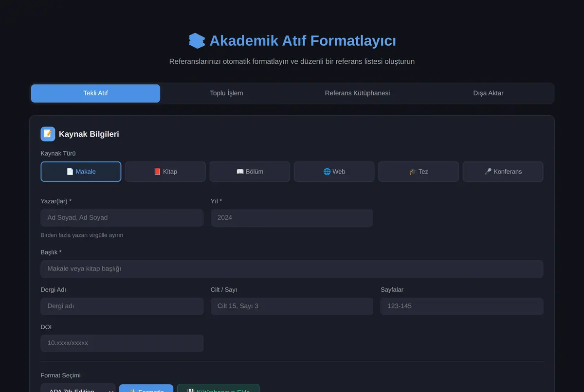Viewport: 584px width, 392px height.
Task: Click the notepad icon beside Kaynak Bilgileri
Action: click(48, 134)
